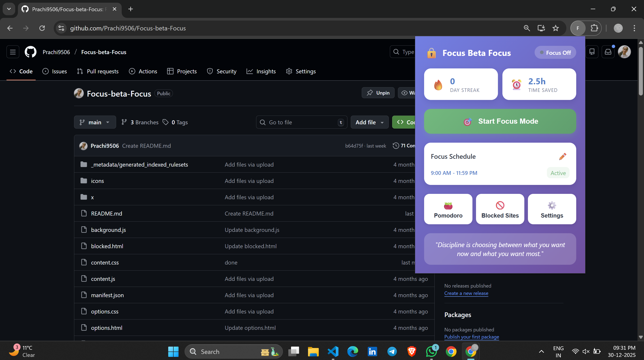Open Blocked Sites list
Screen dimensions: 644x360
500,209
